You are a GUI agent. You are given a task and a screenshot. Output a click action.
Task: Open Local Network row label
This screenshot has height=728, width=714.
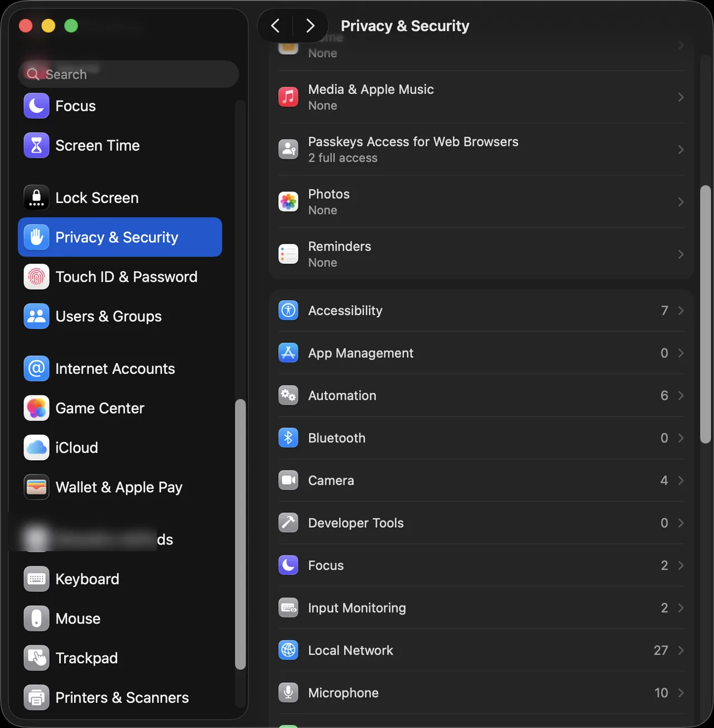click(x=351, y=650)
